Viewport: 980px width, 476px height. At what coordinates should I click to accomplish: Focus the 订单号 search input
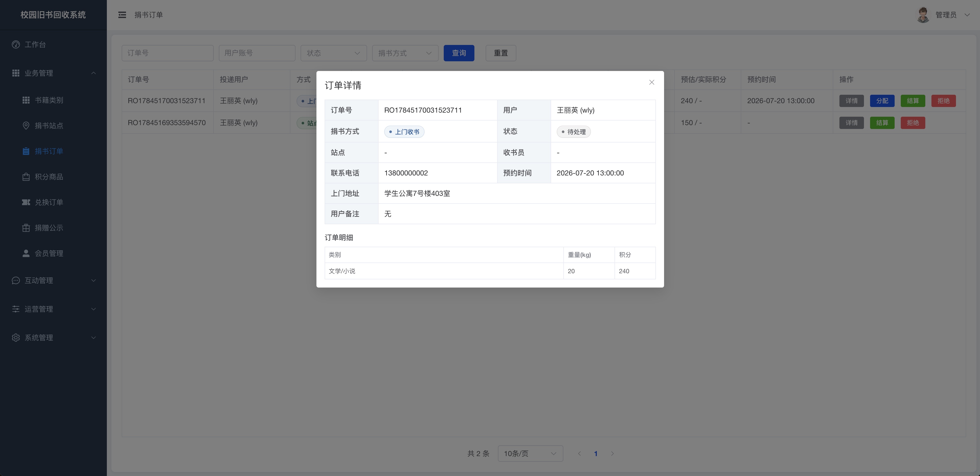click(x=167, y=53)
